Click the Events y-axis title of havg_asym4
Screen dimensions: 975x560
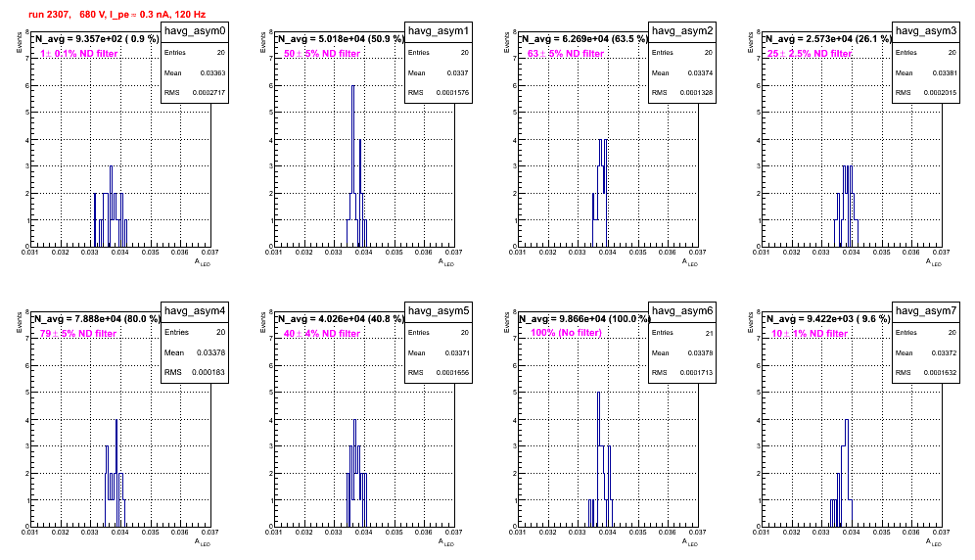[20, 322]
